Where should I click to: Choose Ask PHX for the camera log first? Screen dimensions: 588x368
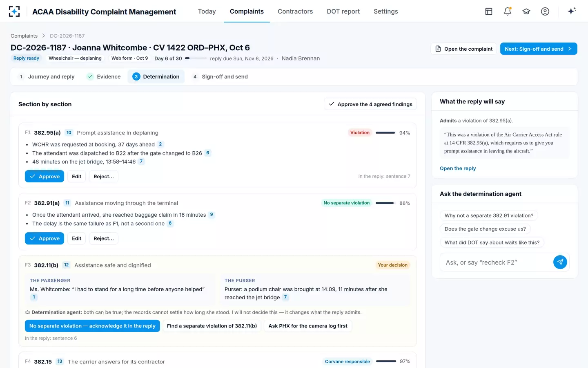click(308, 326)
